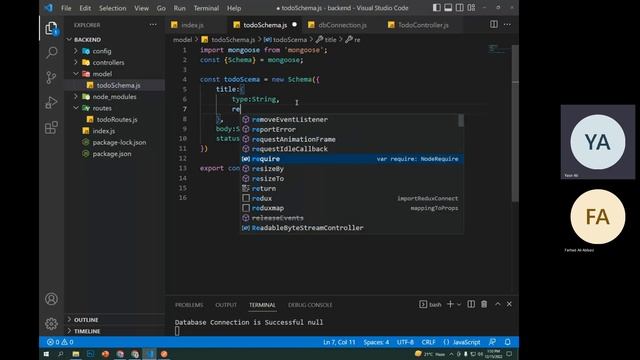Open notifications bell in status bar
The image size is (640, 360).
(x=508, y=342)
